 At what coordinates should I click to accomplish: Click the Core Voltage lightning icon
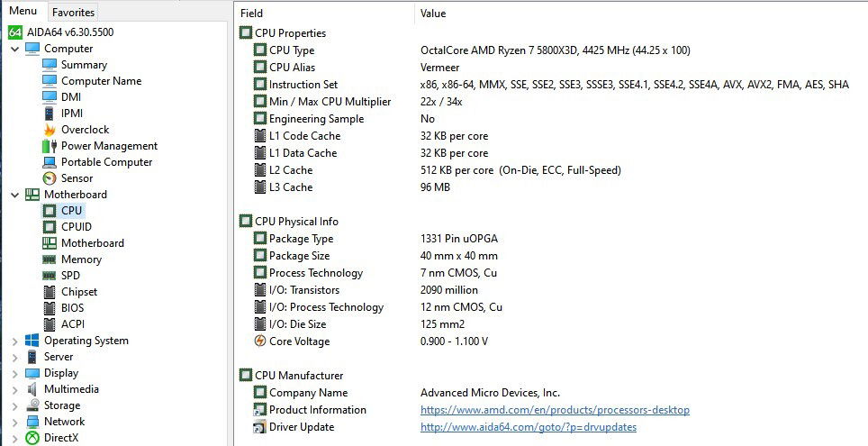pyautogui.click(x=260, y=341)
